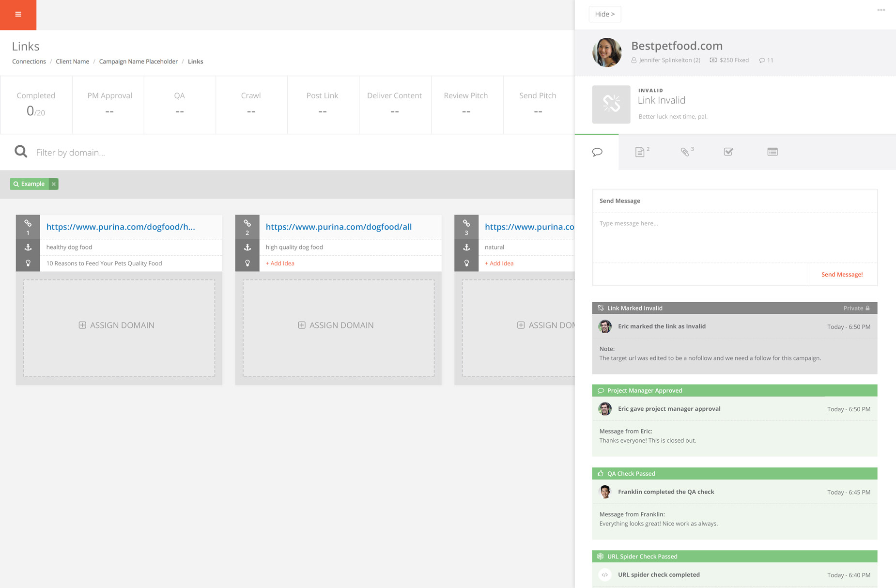The height and width of the screenshot is (588, 896).
Task: Click link icon on card 3
Action: [466, 223]
